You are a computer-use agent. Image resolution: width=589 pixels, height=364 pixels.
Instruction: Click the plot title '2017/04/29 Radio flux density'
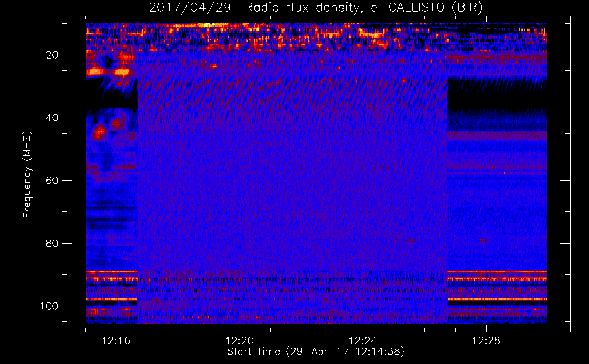tap(254, 8)
